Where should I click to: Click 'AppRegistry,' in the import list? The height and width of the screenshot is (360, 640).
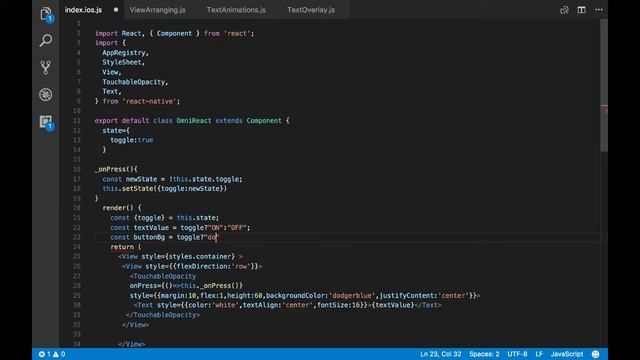pyautogui.click(x=125, y=53)
